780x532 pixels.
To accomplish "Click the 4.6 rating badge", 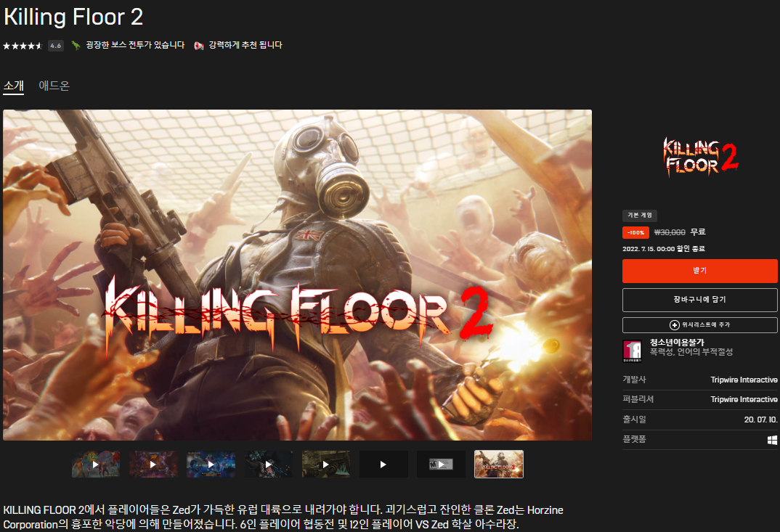I will [x=56, y=46].
